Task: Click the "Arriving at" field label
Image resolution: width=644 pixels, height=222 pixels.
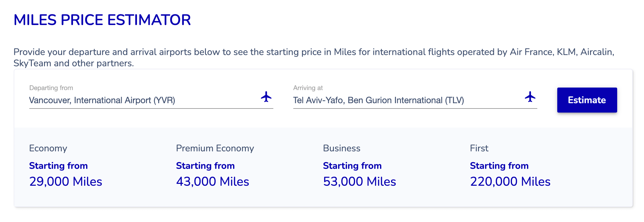Action: tap(308, 88)
